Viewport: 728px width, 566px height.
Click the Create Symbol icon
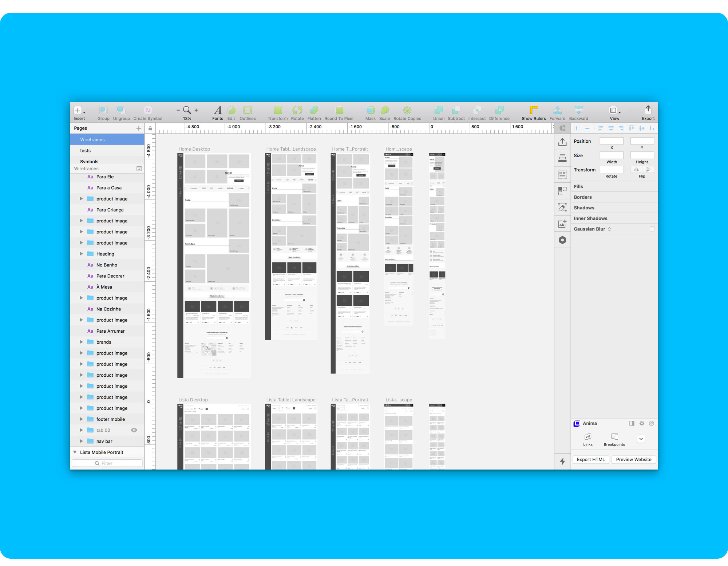coord(148,110)
